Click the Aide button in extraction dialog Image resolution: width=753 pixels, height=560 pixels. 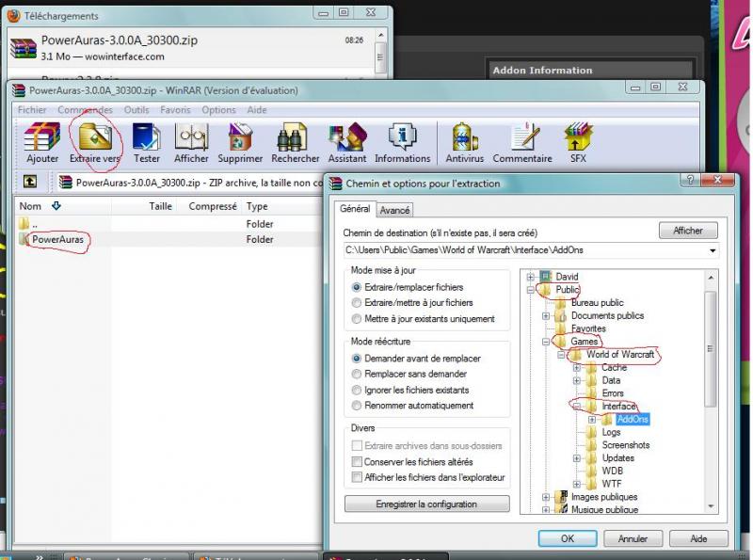698,538
